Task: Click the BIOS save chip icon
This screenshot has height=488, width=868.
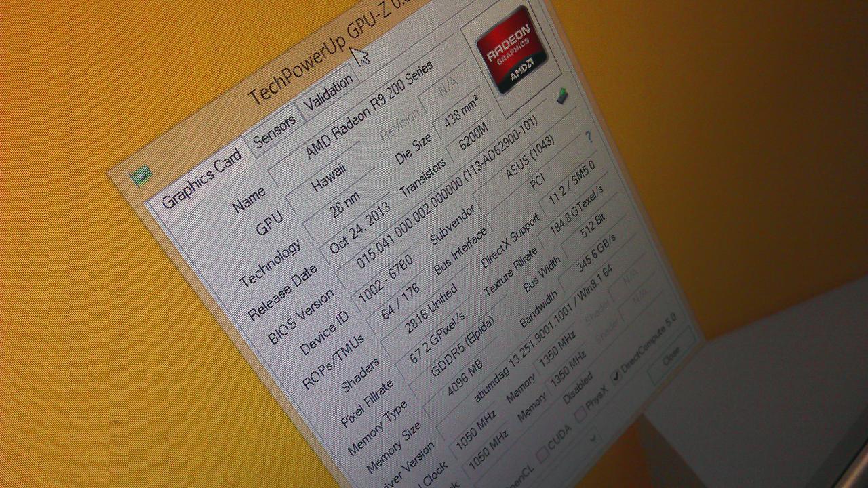Action: (562, 97)
